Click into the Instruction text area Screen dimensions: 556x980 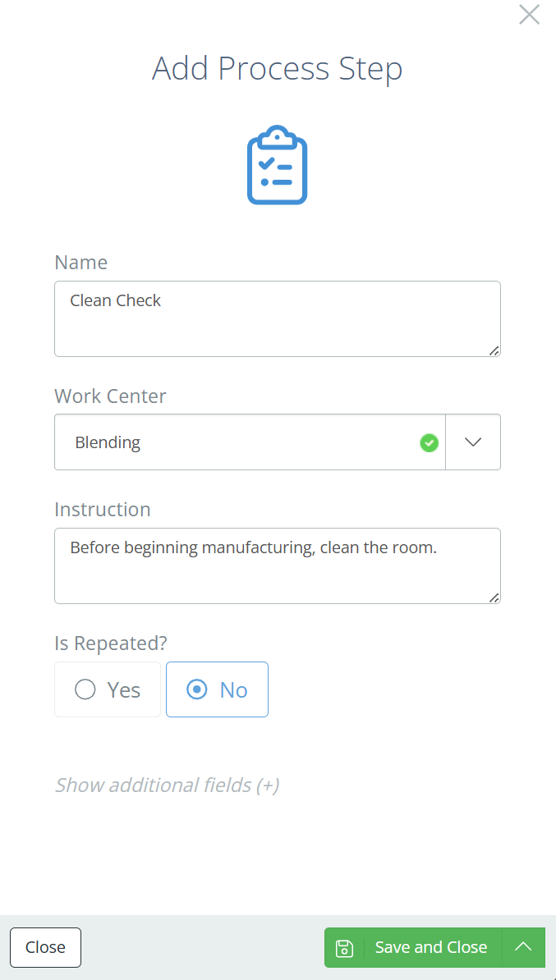coord(278,566)
